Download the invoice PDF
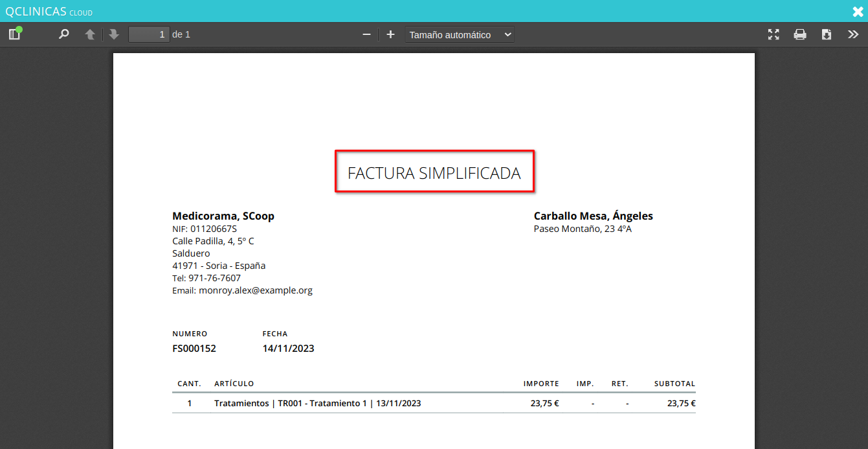 coord(827,34)
